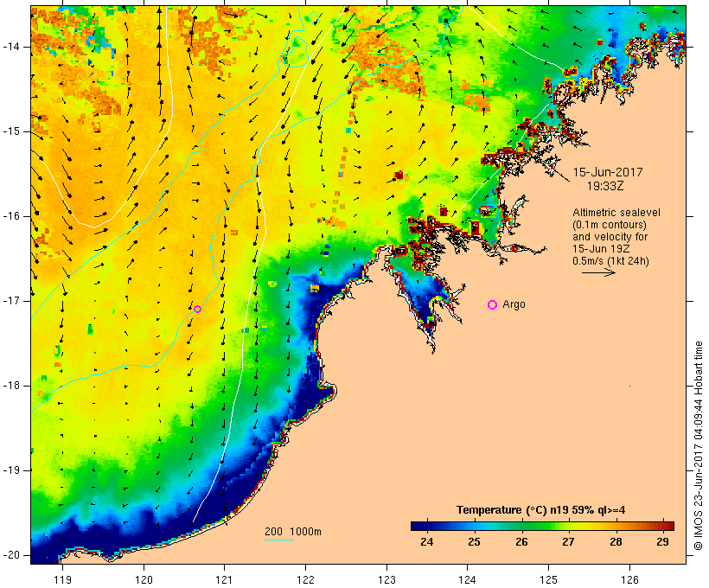Viewport: 709px width, 588px height.
Task: Click the velocity scale arrow in the legend
Action: (x=598, y=272)
